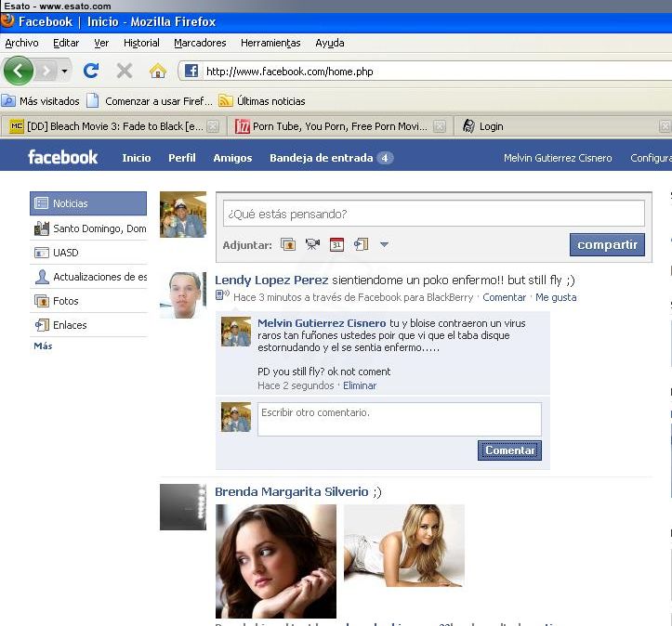Select Fotos filter in sidebar
Viewport: 672px width, 626px height.
tap(88, 301)
